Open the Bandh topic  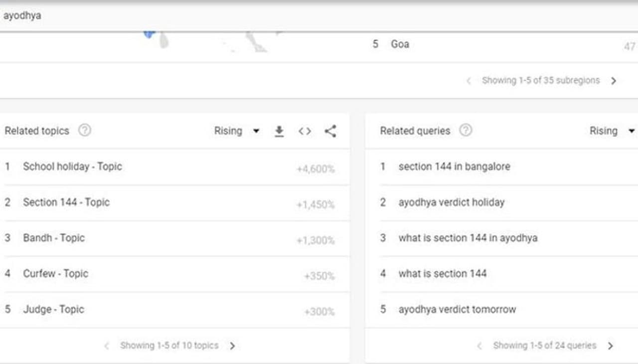pyautogui.click(x=54, y=238)
